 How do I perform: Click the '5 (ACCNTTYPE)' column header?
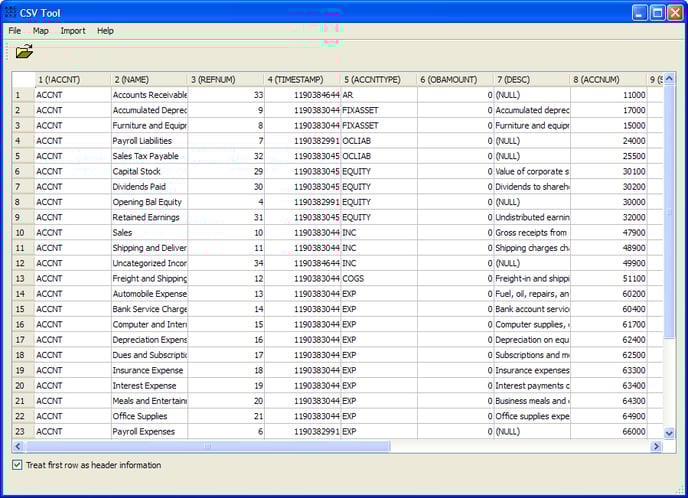point(378,79)
